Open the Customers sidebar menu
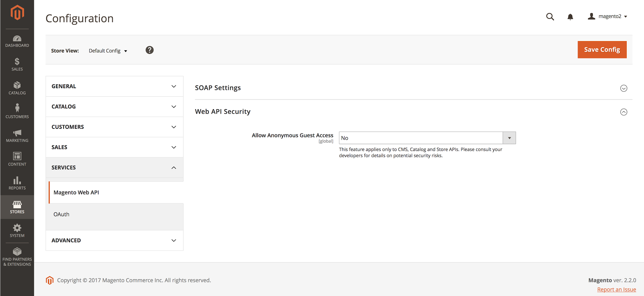644x296 pixels. [17, 112]
